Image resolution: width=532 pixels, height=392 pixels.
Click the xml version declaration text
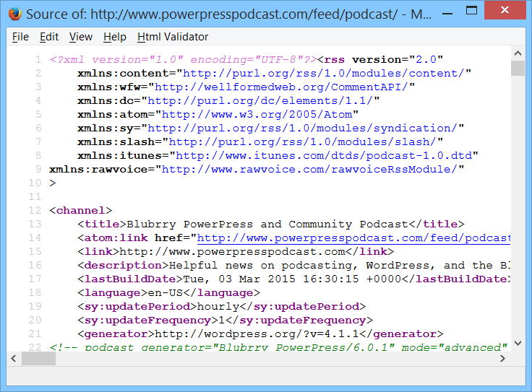click(183, 60)
